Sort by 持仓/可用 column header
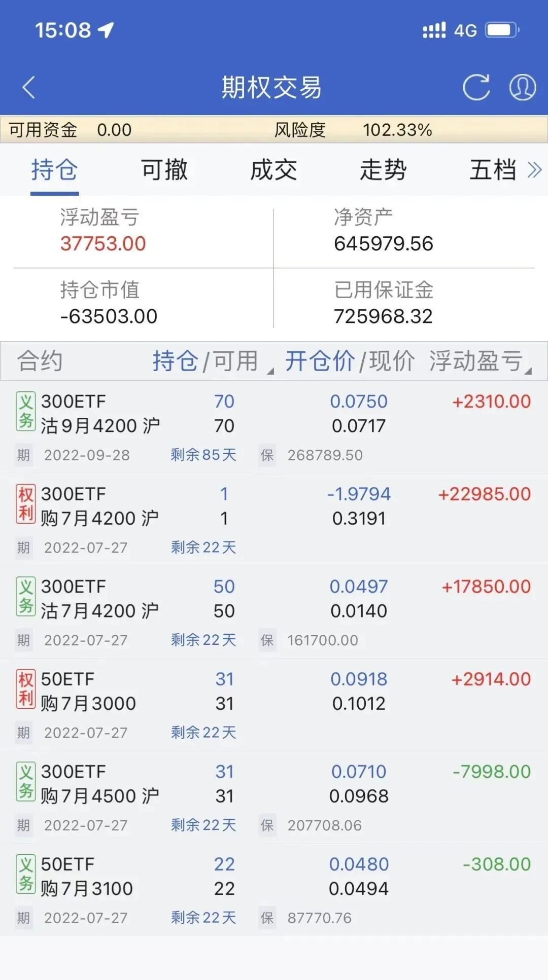This screenshot has height=980, width=548. click(205, 361)
